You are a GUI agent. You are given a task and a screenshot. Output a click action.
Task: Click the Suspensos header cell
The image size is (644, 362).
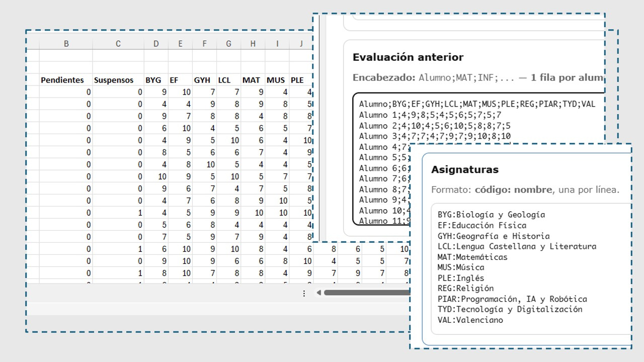coord(118,80)
